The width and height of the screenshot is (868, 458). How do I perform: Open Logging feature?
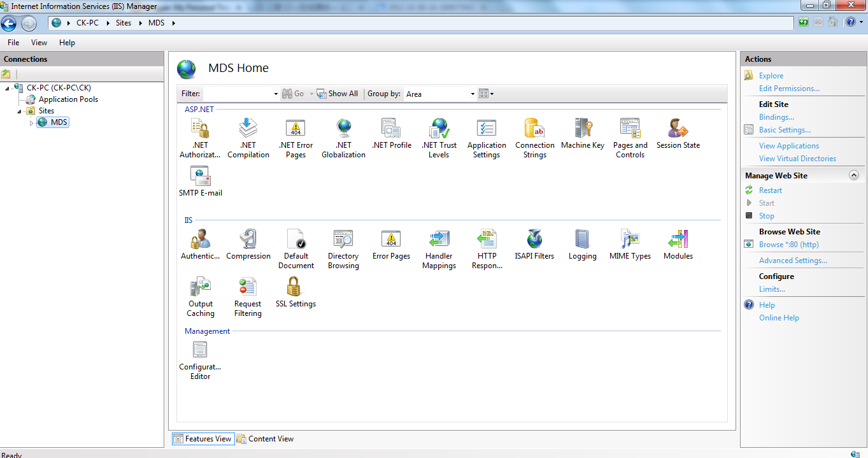click(583, 245)
